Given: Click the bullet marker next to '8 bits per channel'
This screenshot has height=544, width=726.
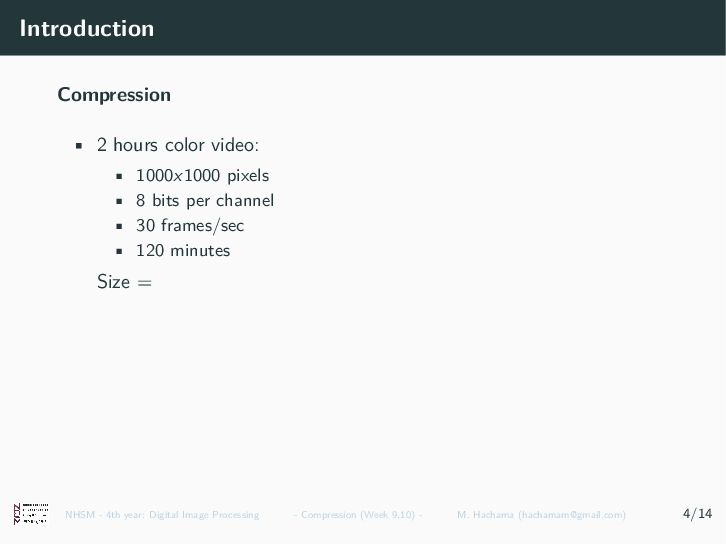Looking at the screenshot, I should tap(119, 201).
